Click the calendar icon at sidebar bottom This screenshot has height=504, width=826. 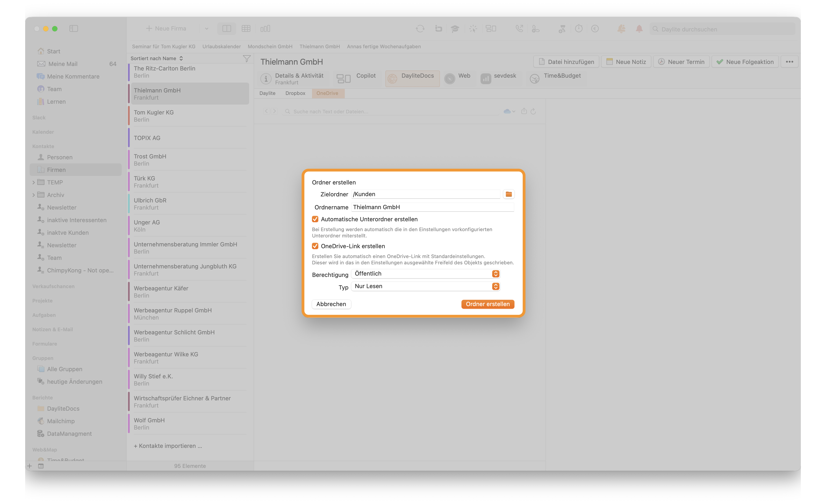click(x=41, y=466)
